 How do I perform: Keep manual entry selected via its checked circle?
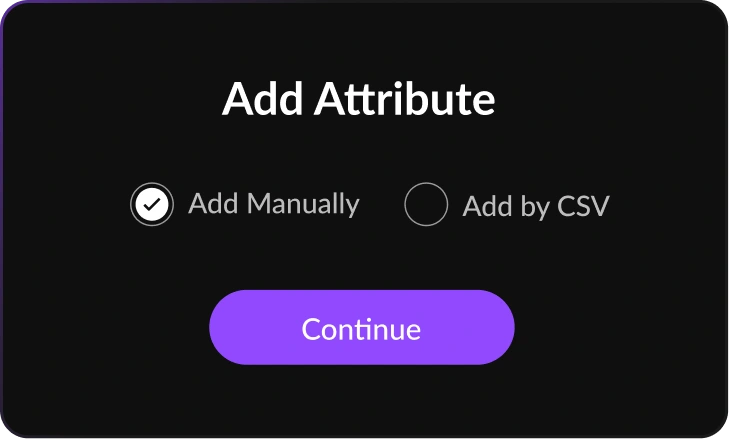pyautogui.click(x=152, y=205)
